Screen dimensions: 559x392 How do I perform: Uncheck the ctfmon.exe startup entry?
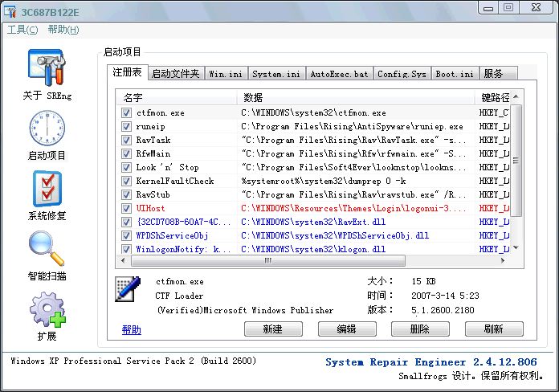pyautogui.click(x=126, y=113)
